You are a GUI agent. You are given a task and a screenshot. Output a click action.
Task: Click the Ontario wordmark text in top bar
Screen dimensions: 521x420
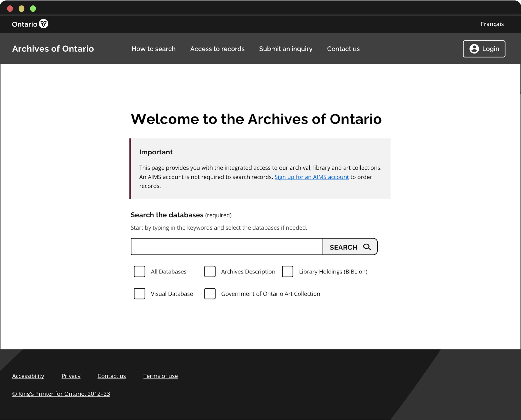pyautogui.click(x=24, y=24)
